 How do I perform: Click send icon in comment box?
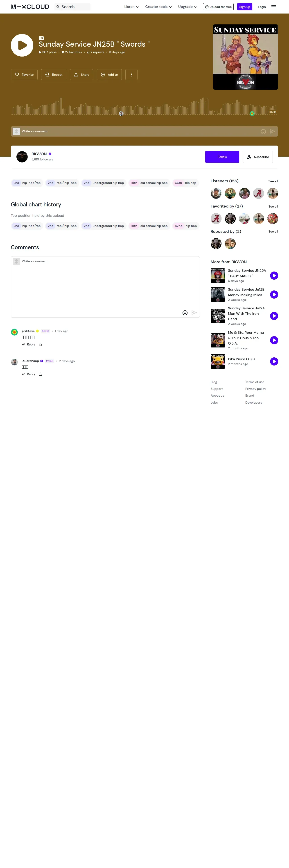pyautogui.click(x=194, y=313)
